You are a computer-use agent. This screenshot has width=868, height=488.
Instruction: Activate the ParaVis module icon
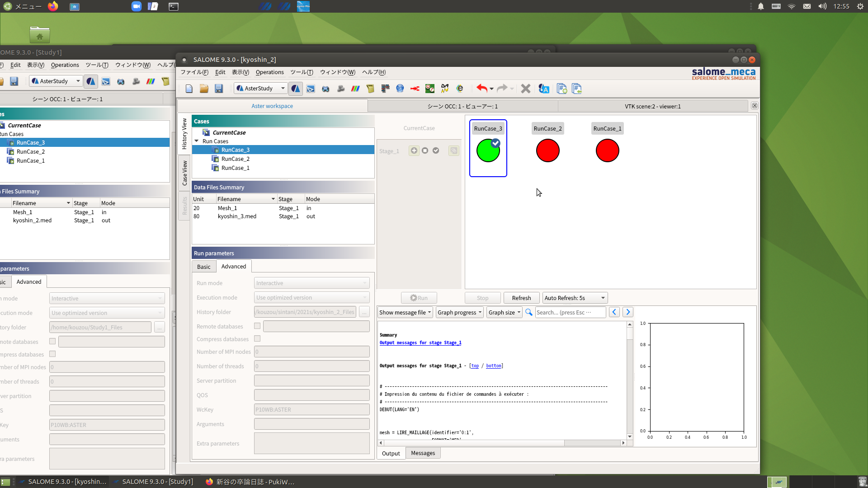click(x=355, y=89)
